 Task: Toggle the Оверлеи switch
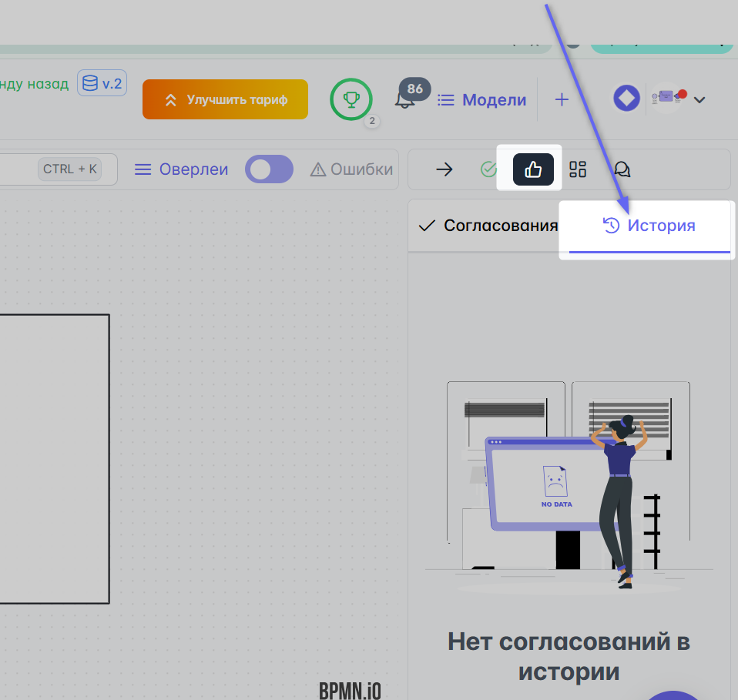(x=269, y=169)
